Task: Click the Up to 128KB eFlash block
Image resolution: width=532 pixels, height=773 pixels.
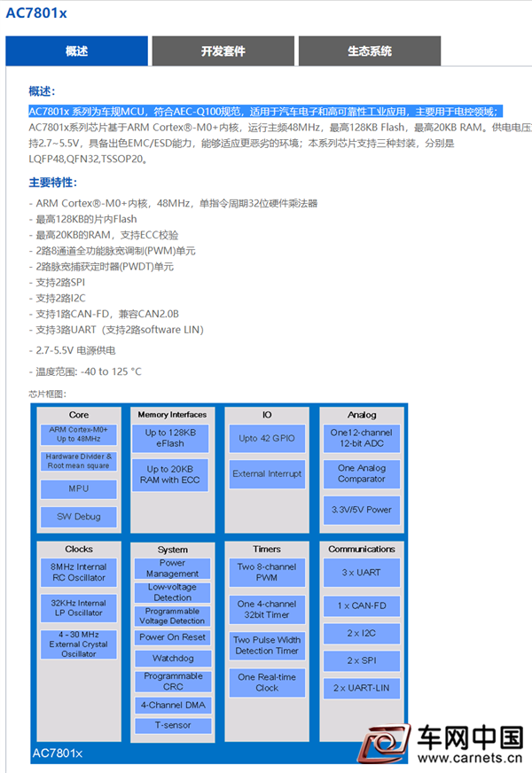Action: (170, 438)
